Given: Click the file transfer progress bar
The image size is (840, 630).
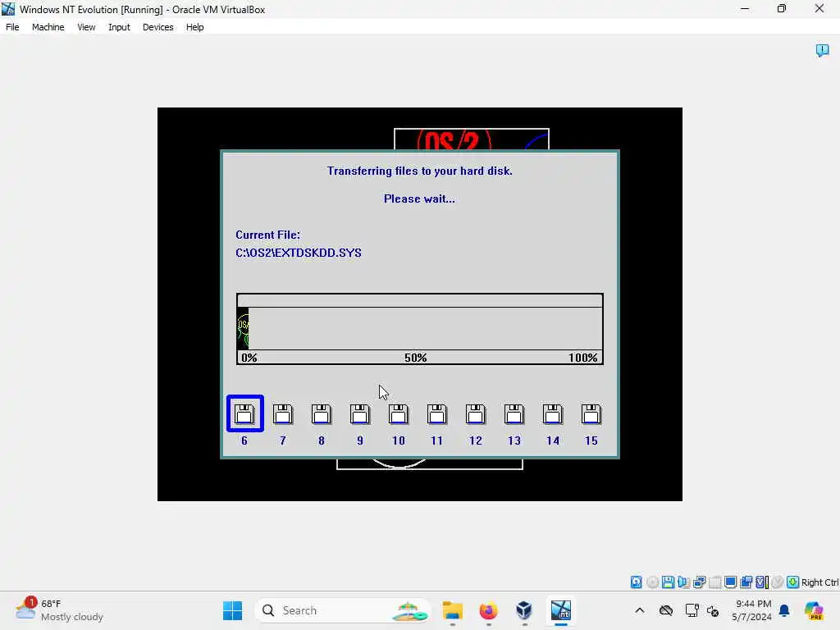Looking at the screenshot, I should coord(420,328).
